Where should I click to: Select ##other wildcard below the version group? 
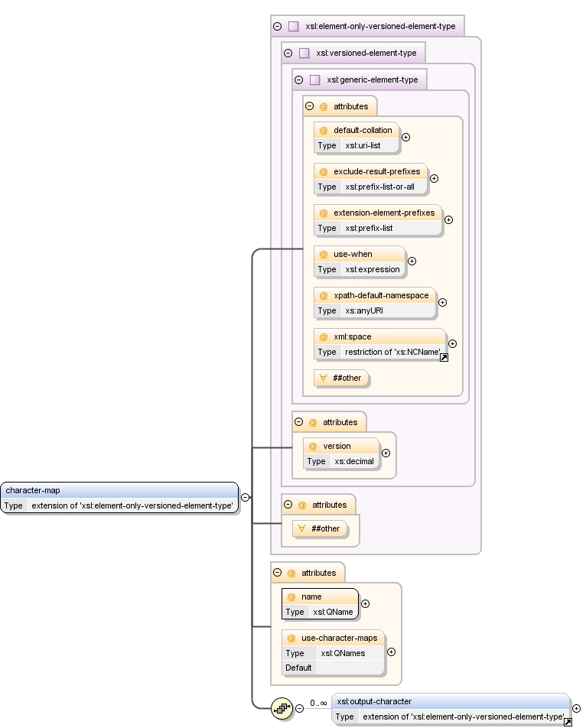[x=321, y=529]
